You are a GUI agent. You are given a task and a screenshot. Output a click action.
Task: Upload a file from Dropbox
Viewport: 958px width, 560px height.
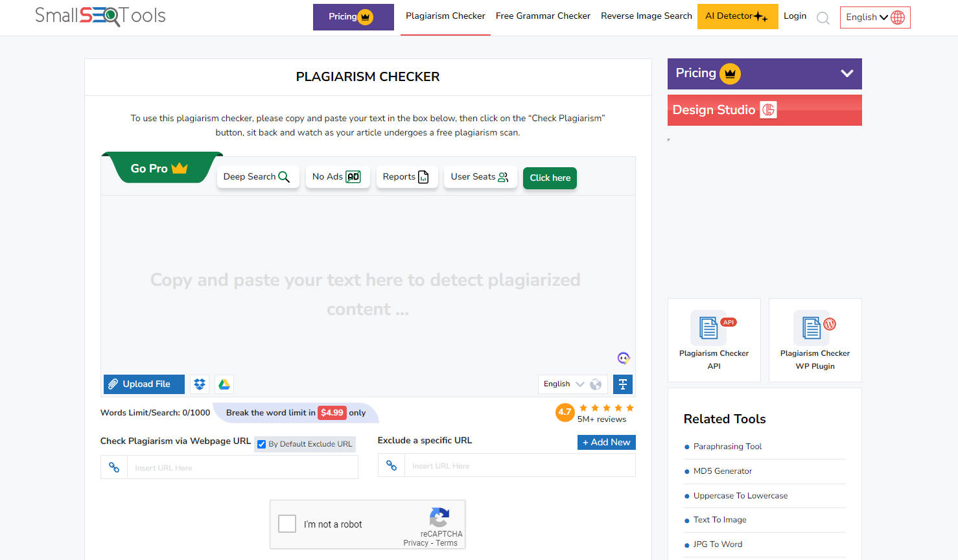[x=199, y=384]
